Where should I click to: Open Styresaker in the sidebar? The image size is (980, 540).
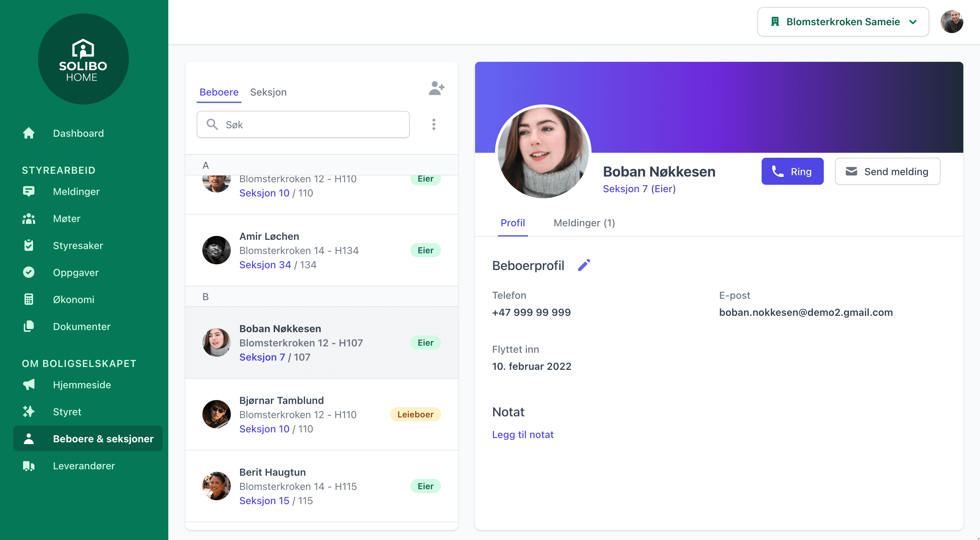coord(78,245)
